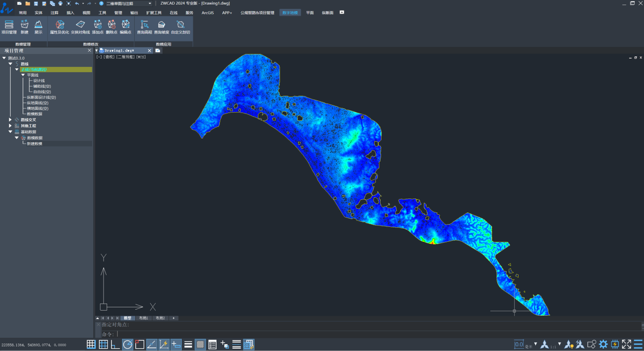The image size is (644, 351).
Task: Toggle dynamic input in status bar
Action: point(176,344)
